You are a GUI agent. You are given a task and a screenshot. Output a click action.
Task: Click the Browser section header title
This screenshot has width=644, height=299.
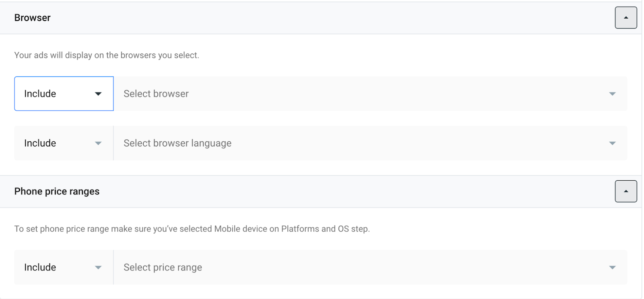[33, 18]
